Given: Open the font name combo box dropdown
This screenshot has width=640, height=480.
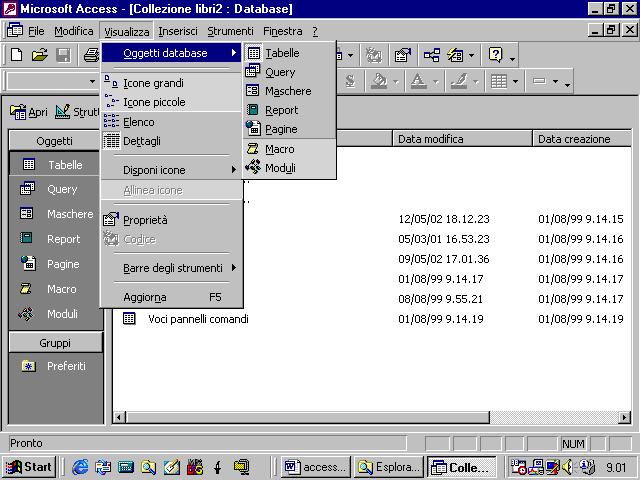Looking at the screenshot, I should pyautogui.click(x=93, y=81).
